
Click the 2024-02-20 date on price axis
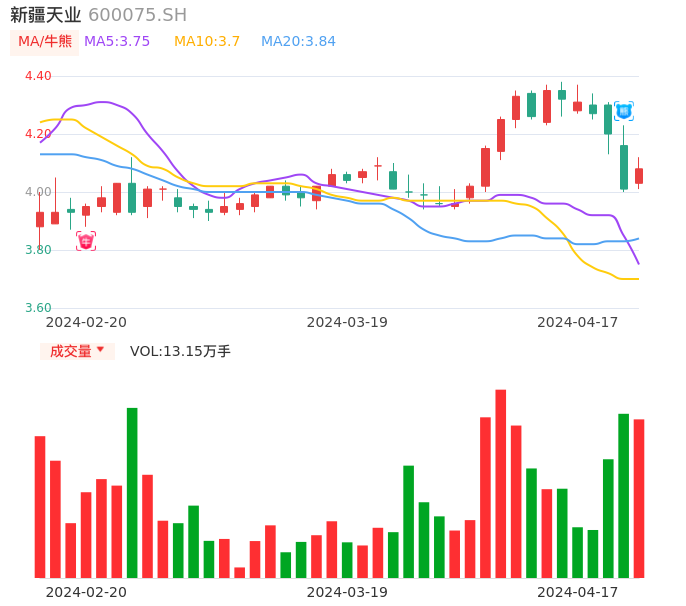(86, 322)
